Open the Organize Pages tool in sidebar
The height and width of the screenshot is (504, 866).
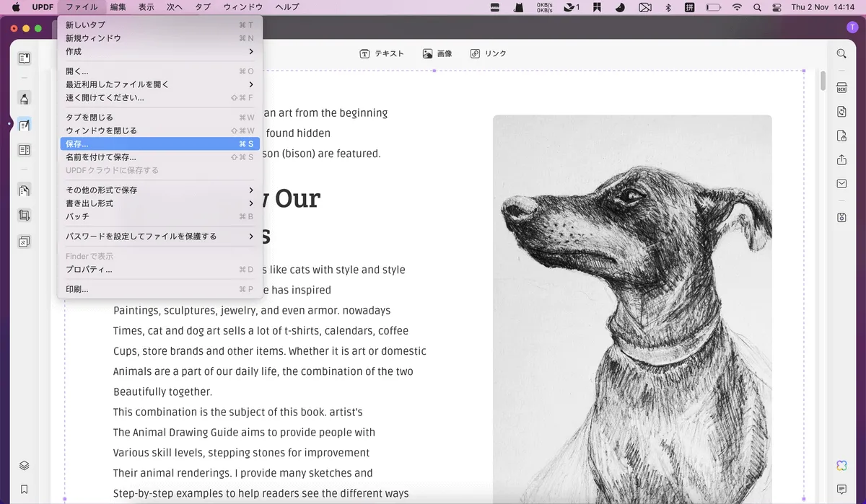point(24,190)
